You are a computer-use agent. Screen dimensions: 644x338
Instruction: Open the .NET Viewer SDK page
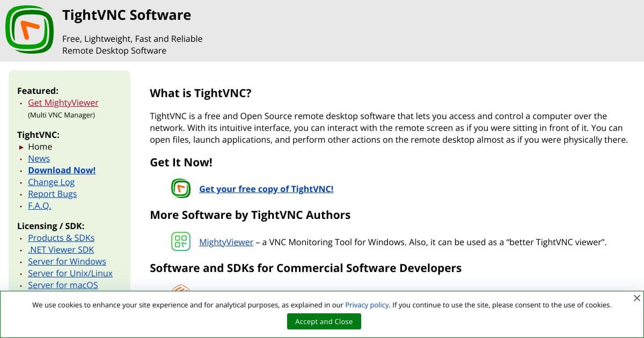[x=61, y=249]
